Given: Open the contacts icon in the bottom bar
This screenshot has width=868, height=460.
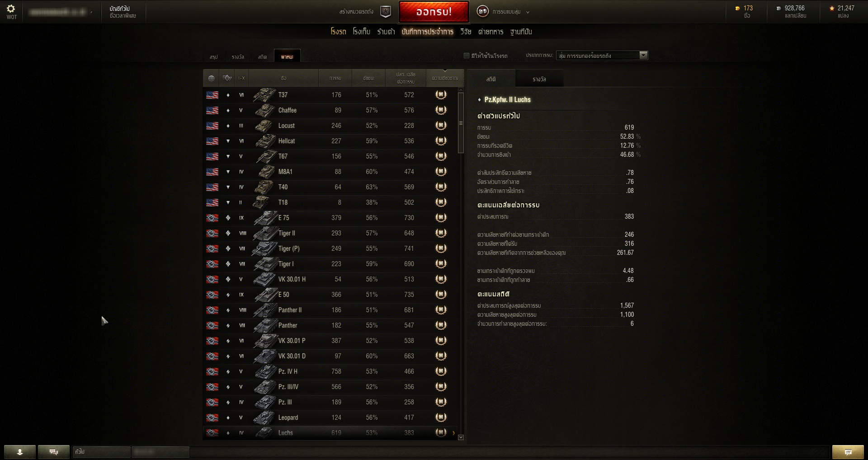Looking at the screenshot, I should tap(20, 451).
